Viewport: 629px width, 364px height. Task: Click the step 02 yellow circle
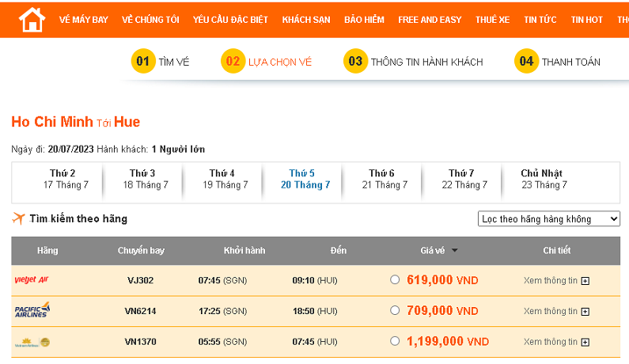233,61
